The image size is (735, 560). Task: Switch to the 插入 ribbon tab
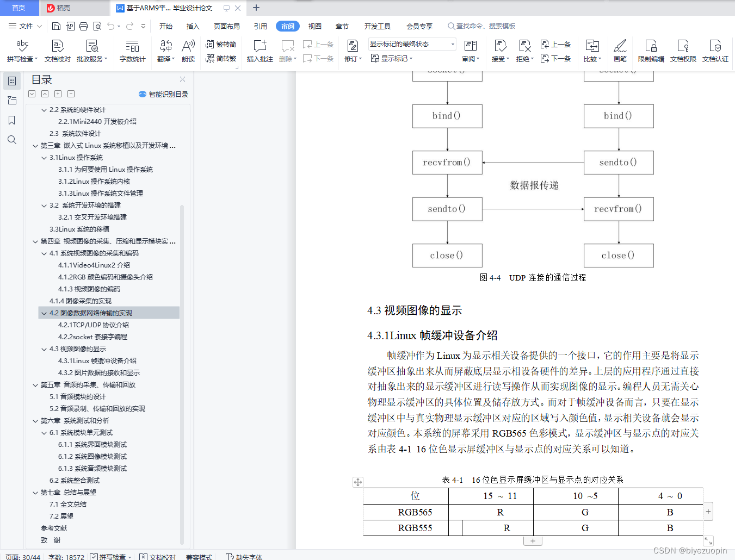tap(193, 26)
